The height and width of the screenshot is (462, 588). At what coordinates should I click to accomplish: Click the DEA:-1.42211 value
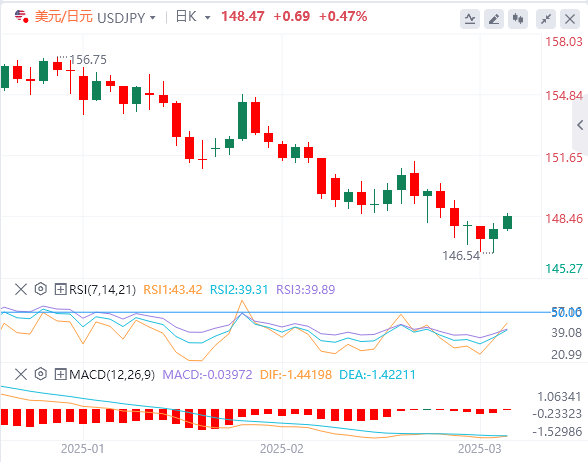point(378,375)
